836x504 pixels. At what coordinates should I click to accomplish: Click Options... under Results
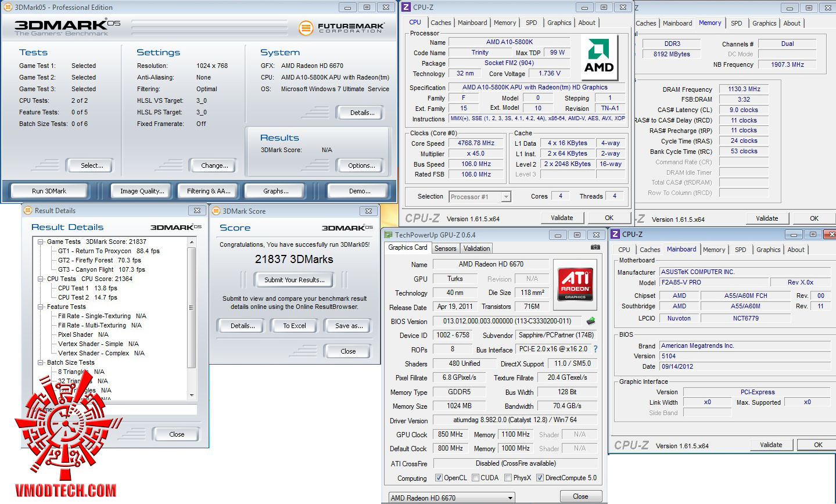[361, 165]
